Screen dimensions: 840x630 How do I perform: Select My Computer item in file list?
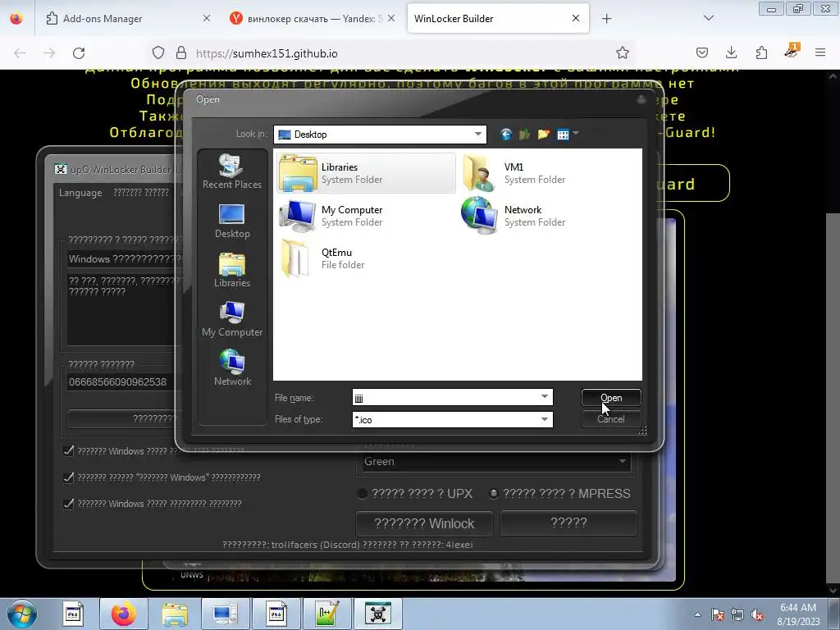(331, 216)
